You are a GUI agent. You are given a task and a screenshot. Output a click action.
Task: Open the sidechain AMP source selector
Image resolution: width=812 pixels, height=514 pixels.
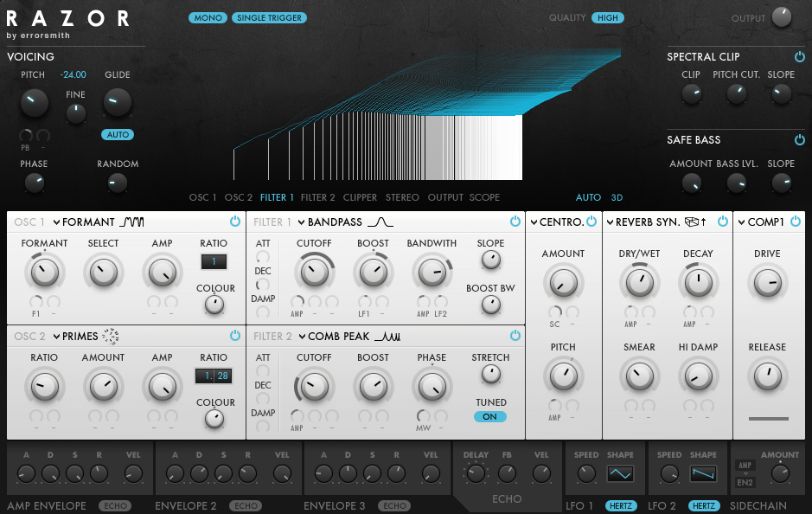[745, 466]
